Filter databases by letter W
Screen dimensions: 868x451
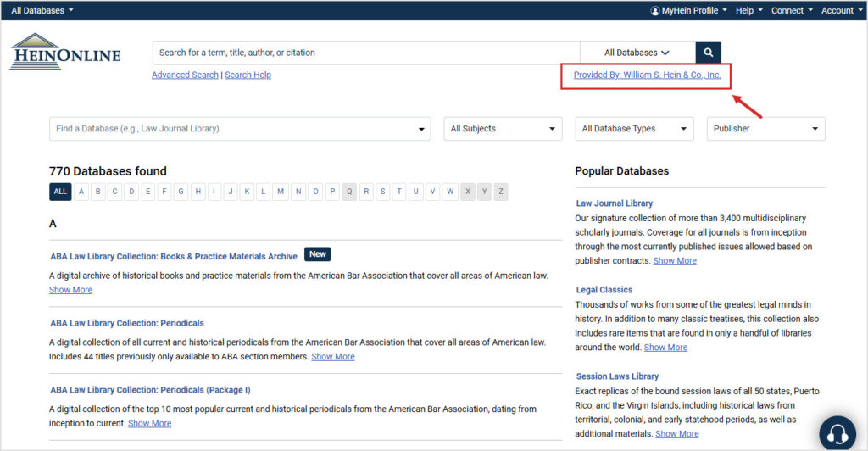pos(450,192)
